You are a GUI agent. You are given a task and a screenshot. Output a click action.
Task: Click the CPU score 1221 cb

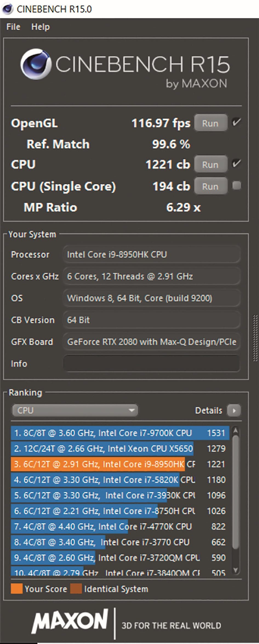[168, 164]
